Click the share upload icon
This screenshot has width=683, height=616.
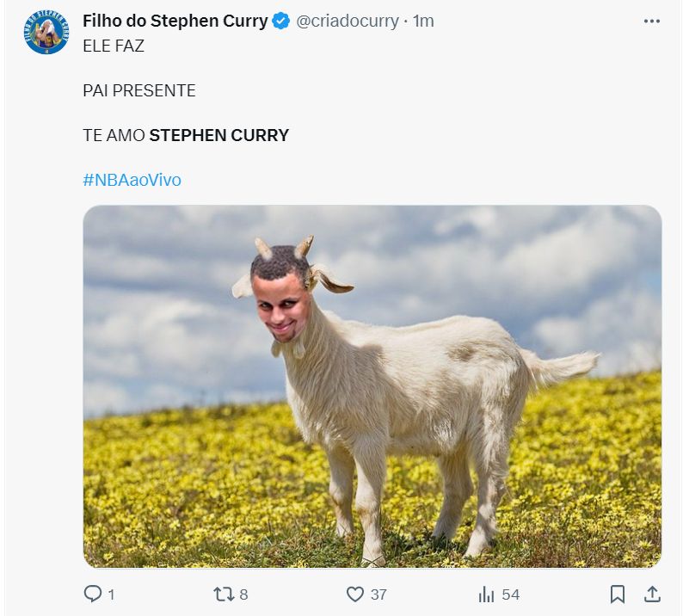[652, 594]
